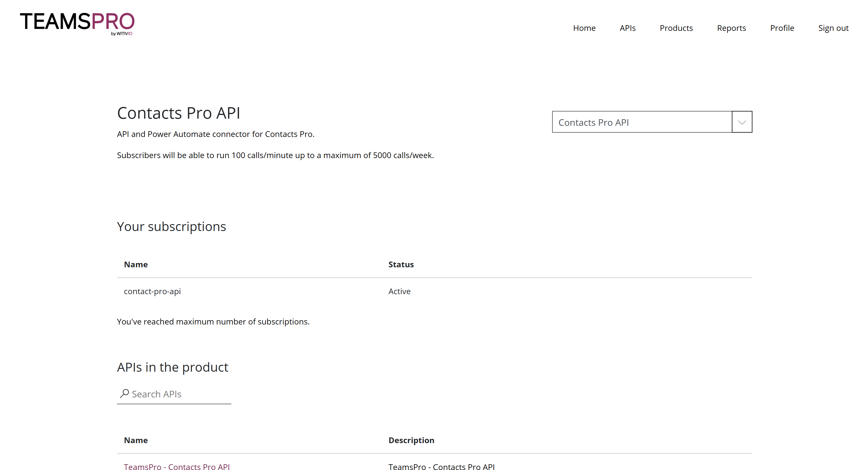Click the TeamsPro Contacts Pro API link

click(x=177, y=467)
